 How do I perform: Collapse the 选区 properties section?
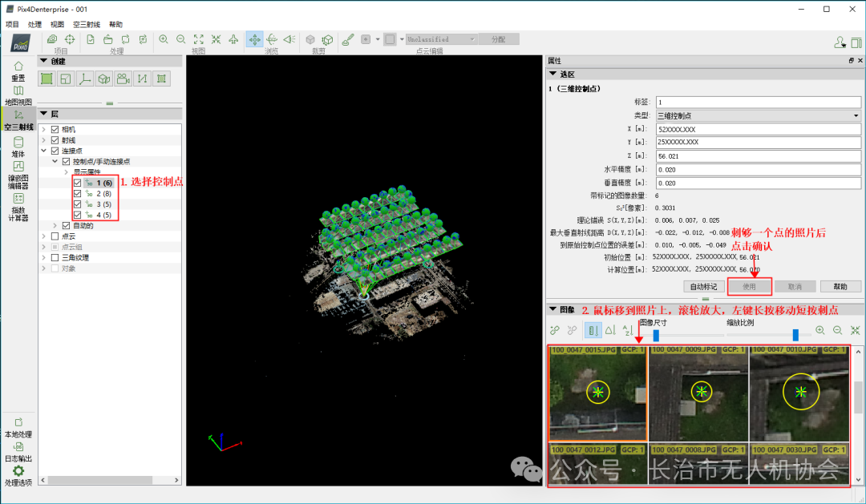[x=552, y=74]
